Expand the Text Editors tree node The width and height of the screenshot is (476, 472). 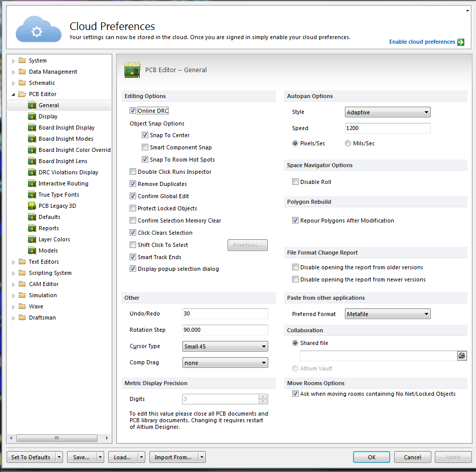tap(13, 262)
